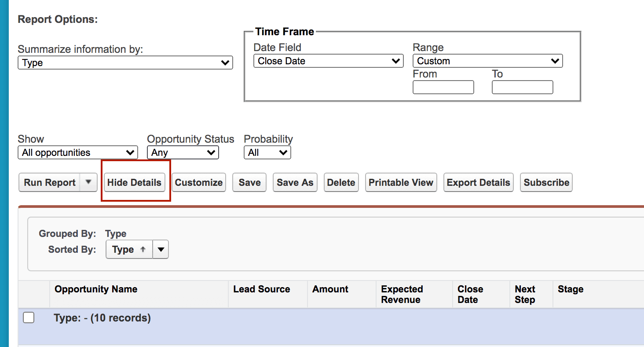Open the Sorted By dropdown arrow
The width and height of the screenshot is (644, 347).
click(x=161, y=249)
